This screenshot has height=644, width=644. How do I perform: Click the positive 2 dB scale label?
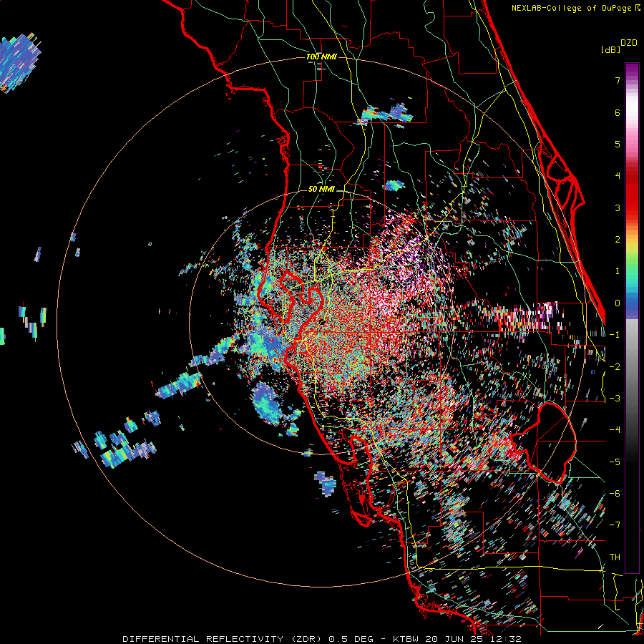coord(618,239)
